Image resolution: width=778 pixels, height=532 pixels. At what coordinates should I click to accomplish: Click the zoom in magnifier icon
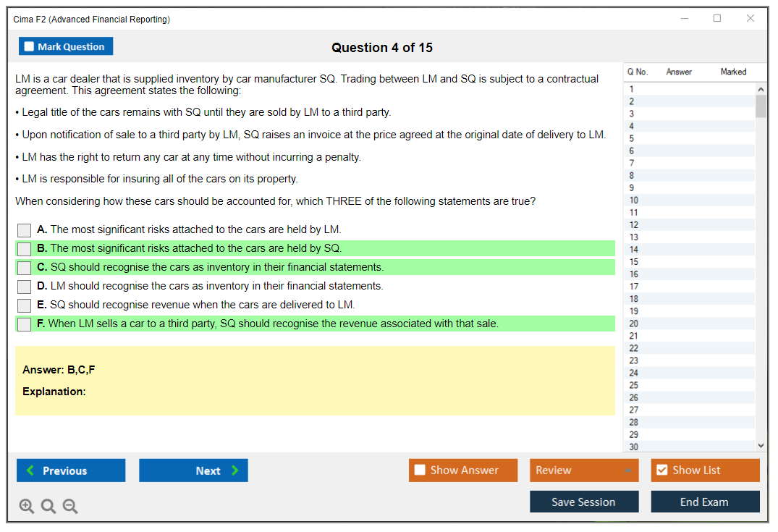27,507
